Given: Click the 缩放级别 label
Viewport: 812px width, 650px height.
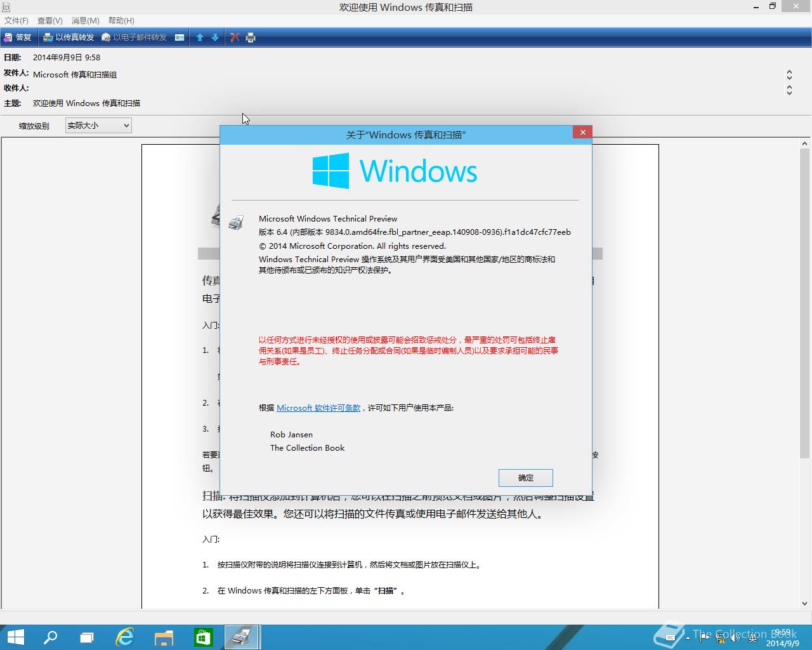Looking at the screenshot, I should pyautogui.click(x=34, y=126).
